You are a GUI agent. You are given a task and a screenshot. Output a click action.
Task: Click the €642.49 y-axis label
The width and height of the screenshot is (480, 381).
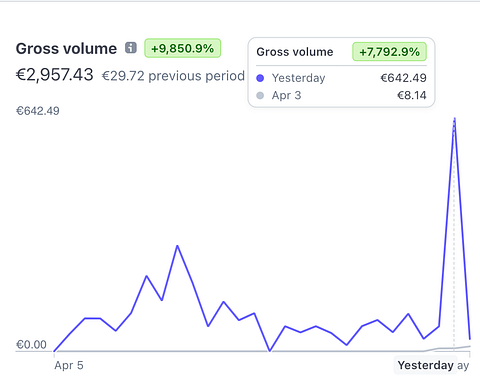[x=38, y=111]
